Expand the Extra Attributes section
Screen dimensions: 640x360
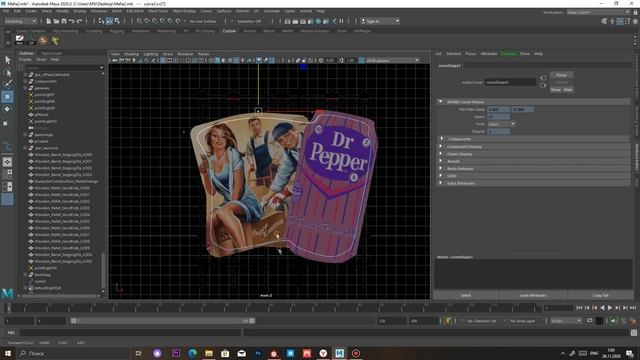pyautogui.click(x=533, y=183)
